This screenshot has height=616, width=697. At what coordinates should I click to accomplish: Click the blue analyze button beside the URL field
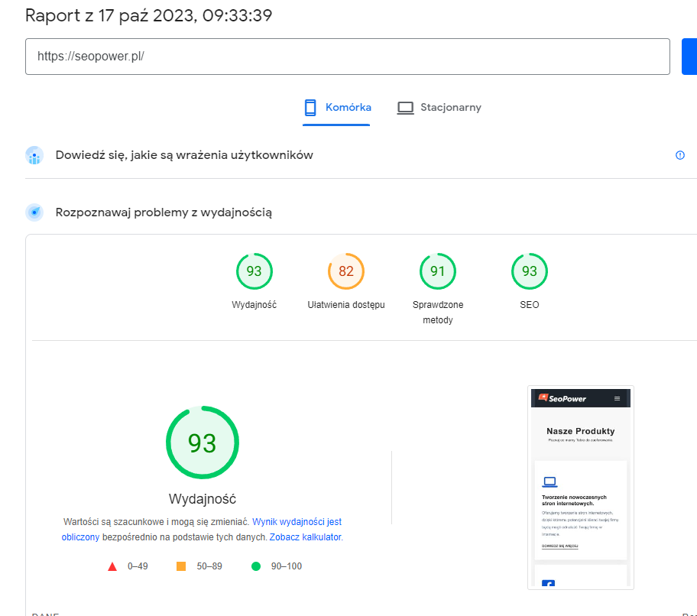tap(690, 56)
